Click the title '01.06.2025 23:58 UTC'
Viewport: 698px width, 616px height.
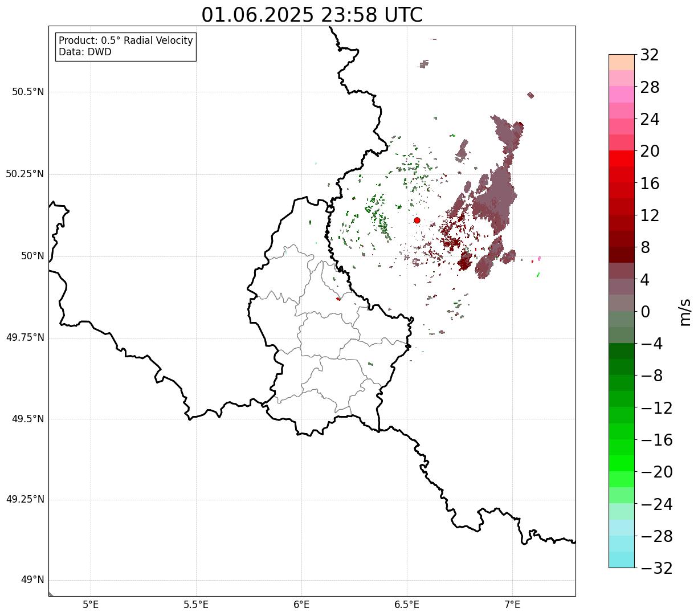(x=312, y=15)
